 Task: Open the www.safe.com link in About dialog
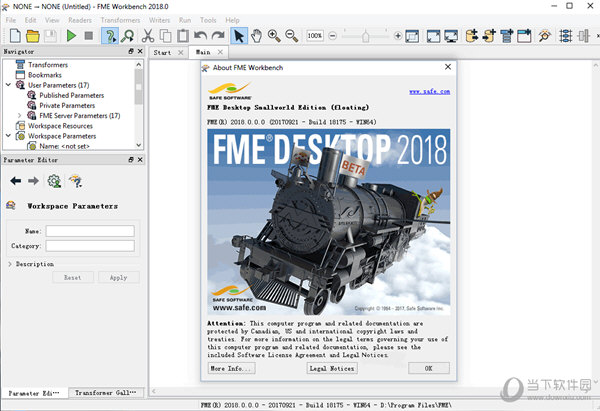pos(429,91)
